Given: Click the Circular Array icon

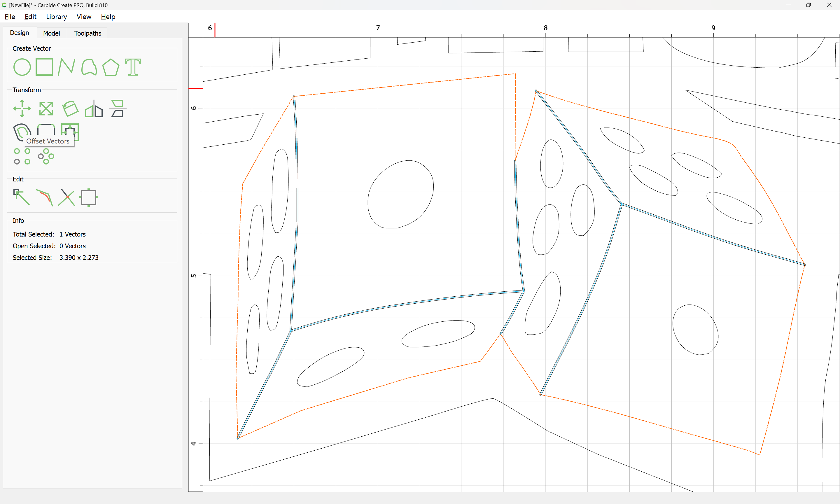Looking at the screenshot, I should click(46, 156).
